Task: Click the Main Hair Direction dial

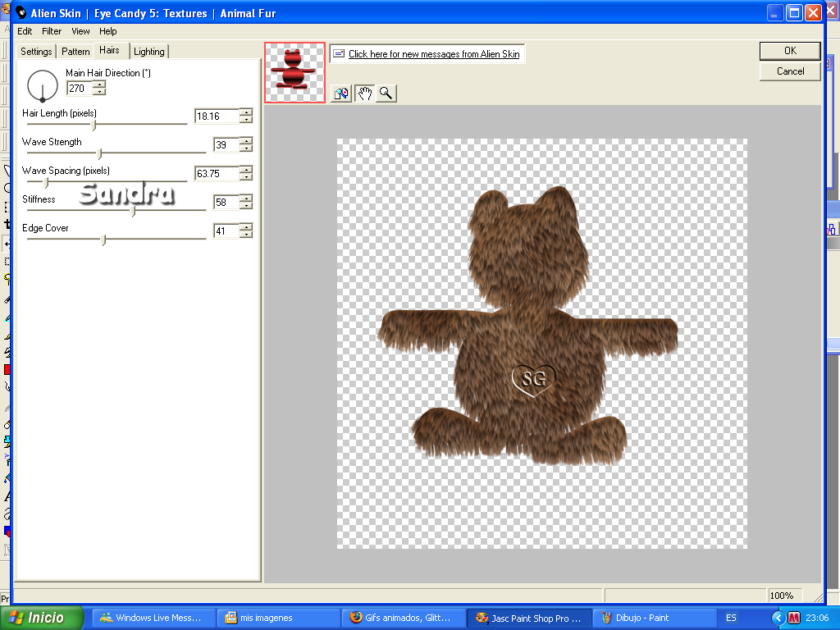Action: (43, 85)
